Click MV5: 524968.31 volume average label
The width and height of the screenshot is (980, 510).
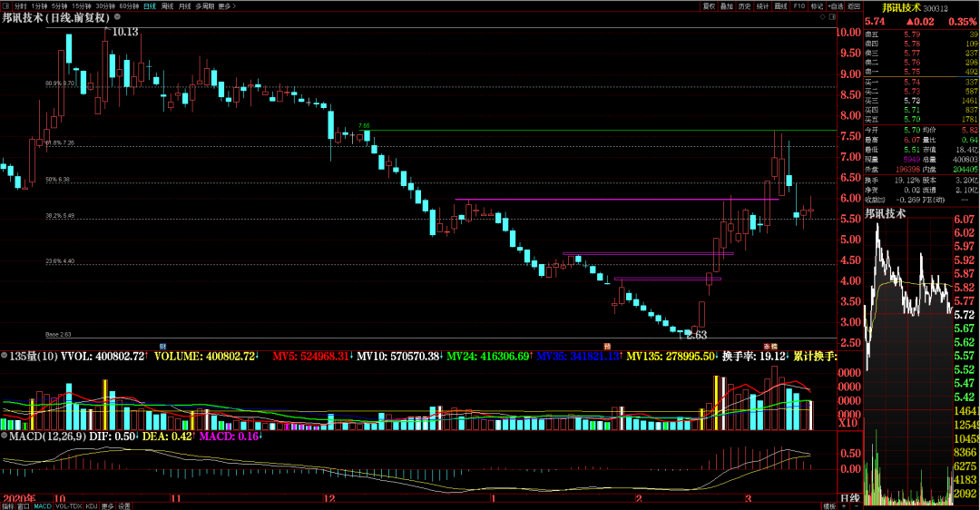pos(310,357)
